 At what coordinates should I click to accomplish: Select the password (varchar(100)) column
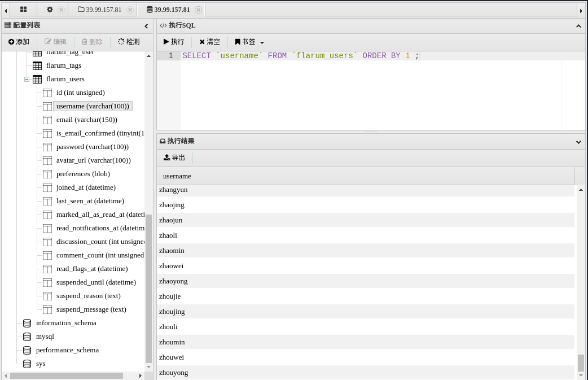92,147
